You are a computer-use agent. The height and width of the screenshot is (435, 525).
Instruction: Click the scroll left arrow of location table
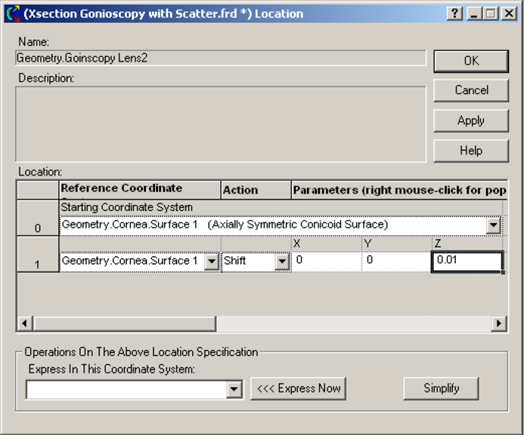[x=25, y=323]
